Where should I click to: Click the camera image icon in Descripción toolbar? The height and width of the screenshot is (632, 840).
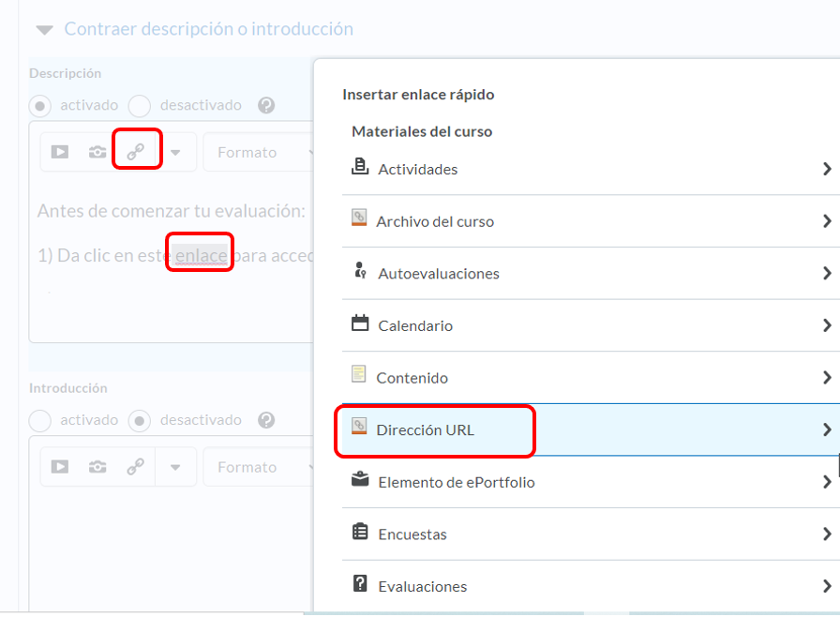[x=97, y=152]
